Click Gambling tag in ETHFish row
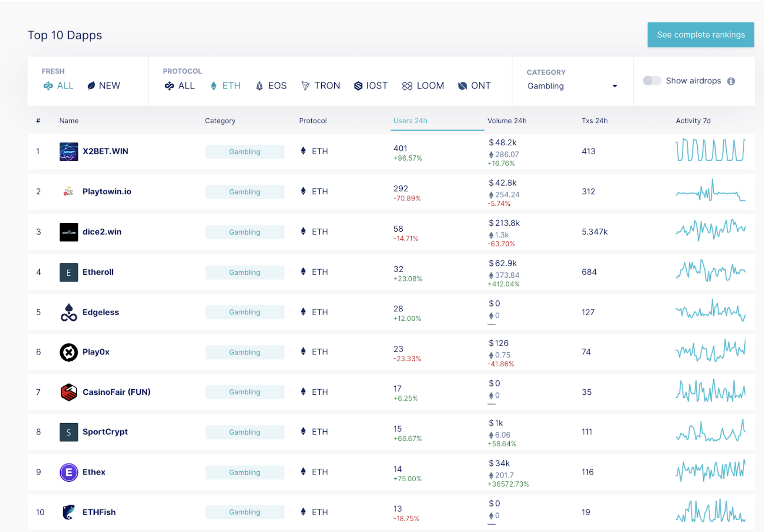Image resolution: width=764 pixels, height=532 pixels. [245, 512]
